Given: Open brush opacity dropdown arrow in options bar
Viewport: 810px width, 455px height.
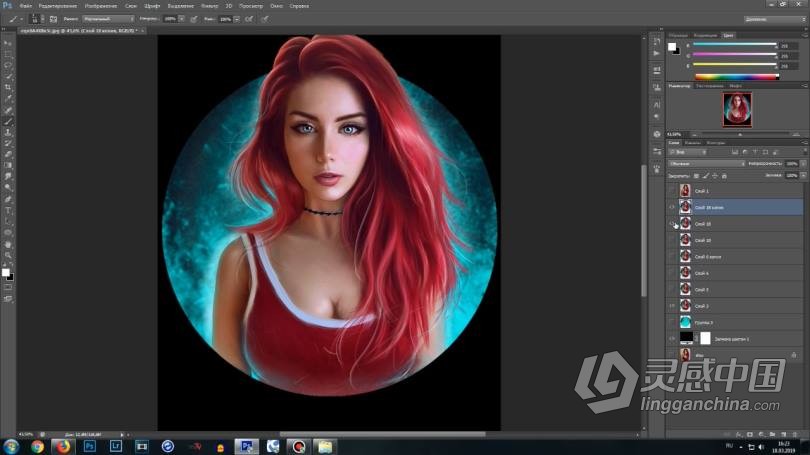Looking at the screenshot, I should pos(181,19).
